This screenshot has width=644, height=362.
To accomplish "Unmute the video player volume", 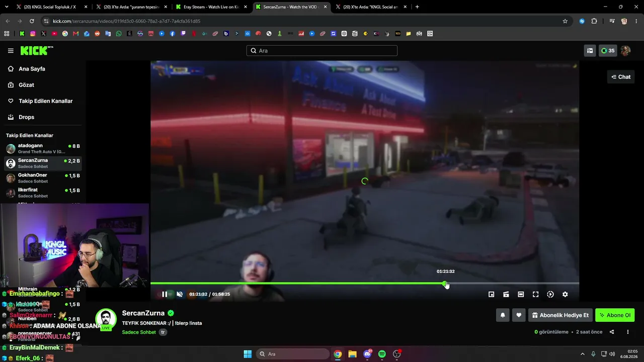I will [180, 295].
